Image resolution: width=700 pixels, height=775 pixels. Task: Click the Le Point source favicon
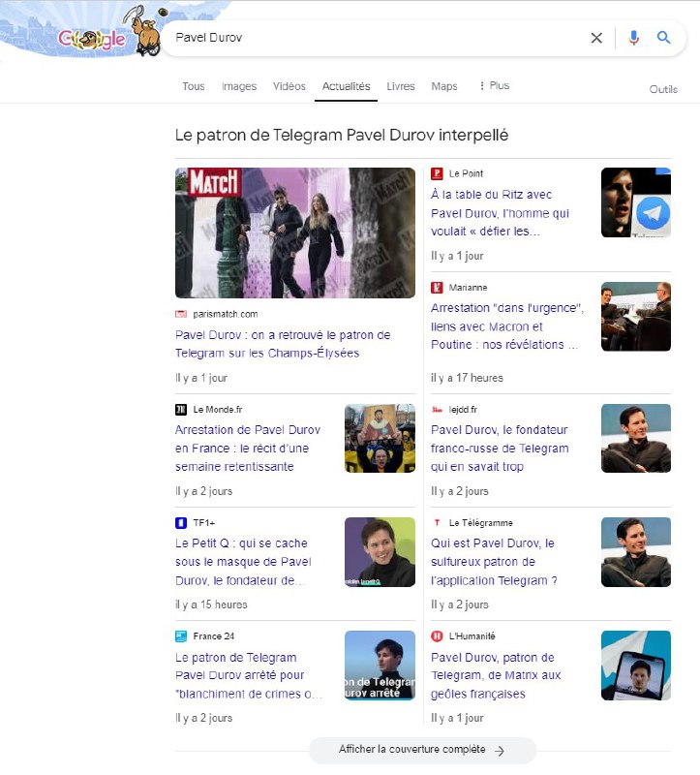pyautogui.click(x=437, y=173)
